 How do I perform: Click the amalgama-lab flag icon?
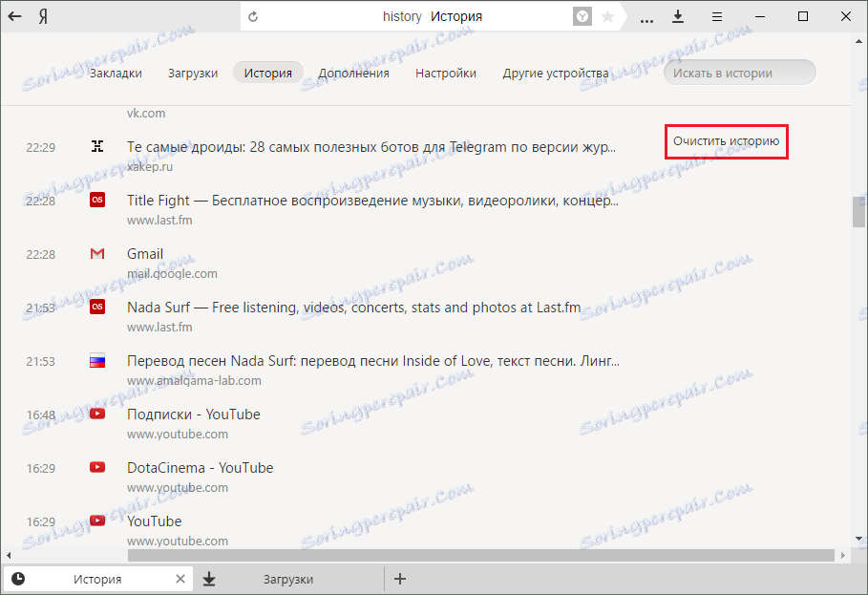point(97,361)
